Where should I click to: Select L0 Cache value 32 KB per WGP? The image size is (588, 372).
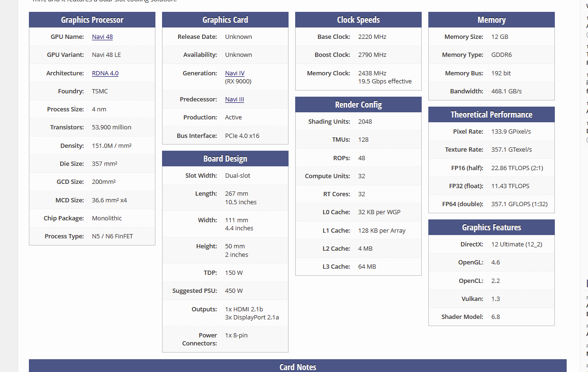click(x=380, y=212)
